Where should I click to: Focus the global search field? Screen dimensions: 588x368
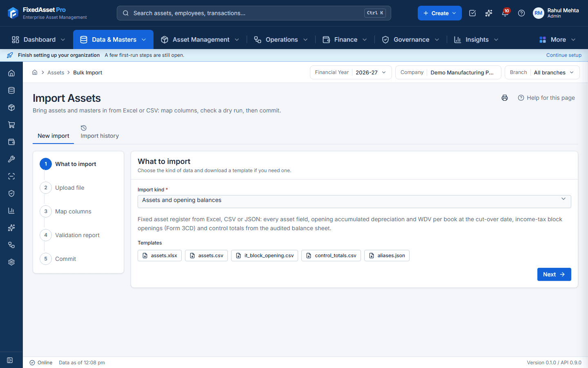[254, 13]
